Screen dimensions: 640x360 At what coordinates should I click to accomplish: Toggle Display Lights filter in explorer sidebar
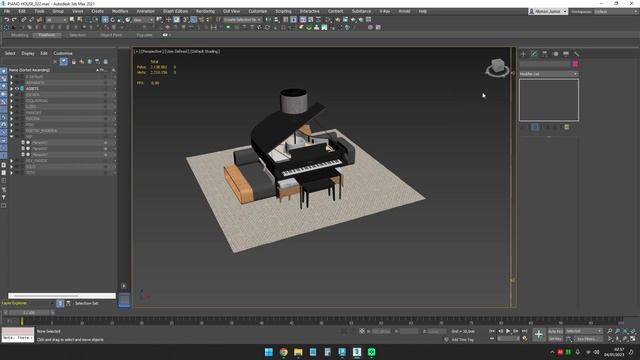(4, 86)
